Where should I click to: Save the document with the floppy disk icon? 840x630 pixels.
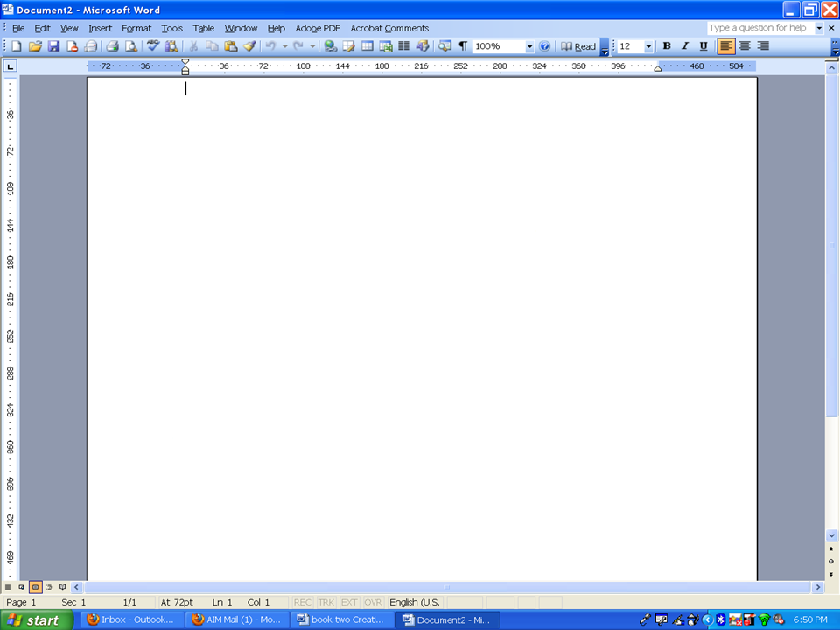(x=53, y=46)
